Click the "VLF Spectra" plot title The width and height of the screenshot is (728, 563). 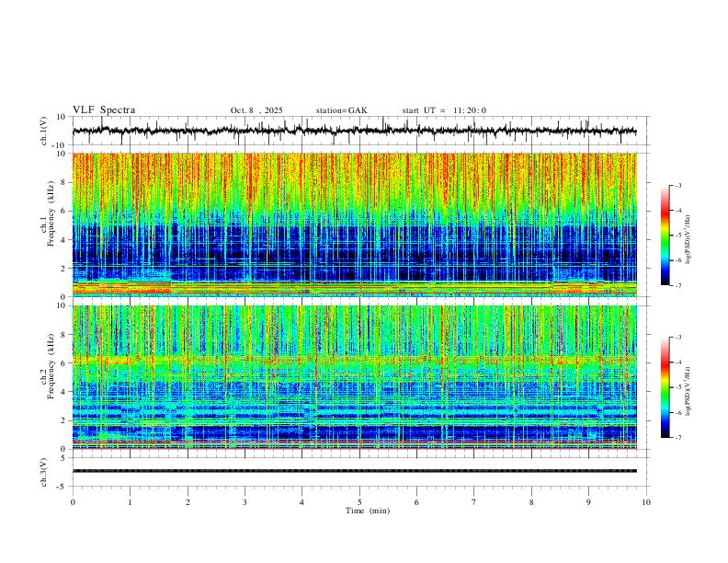click(x=104, y=110)
